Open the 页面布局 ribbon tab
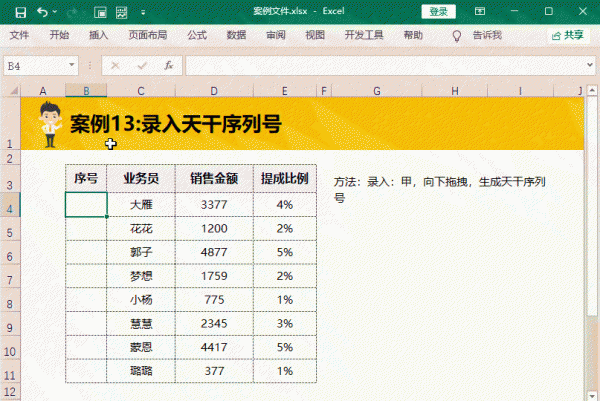 tap(148, 35)
